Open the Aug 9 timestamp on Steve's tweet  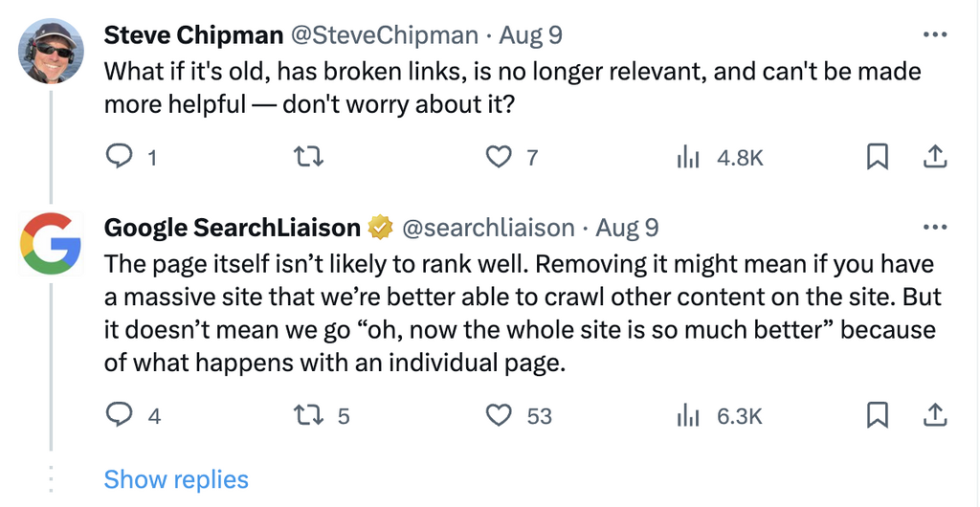[x=531, y=35]
